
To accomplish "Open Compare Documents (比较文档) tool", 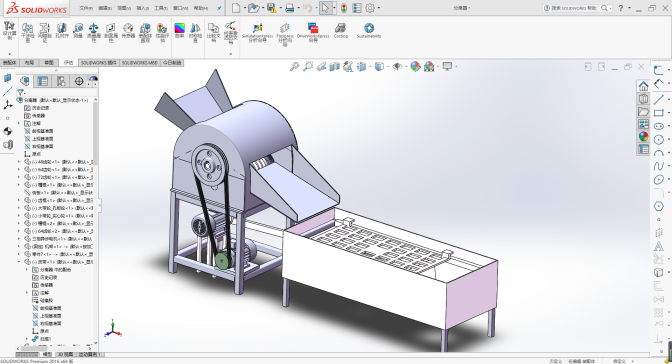I will point(213,33).
